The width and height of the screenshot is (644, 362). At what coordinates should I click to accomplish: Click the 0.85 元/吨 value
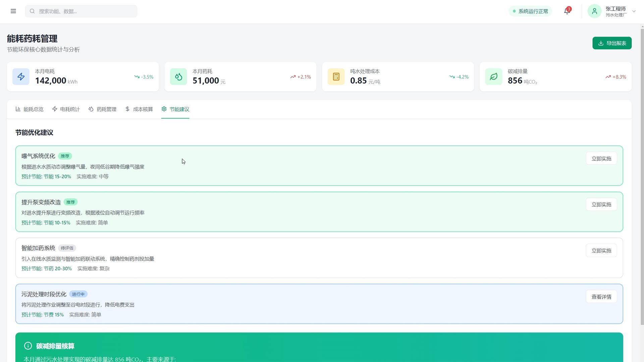pos(365,81)
